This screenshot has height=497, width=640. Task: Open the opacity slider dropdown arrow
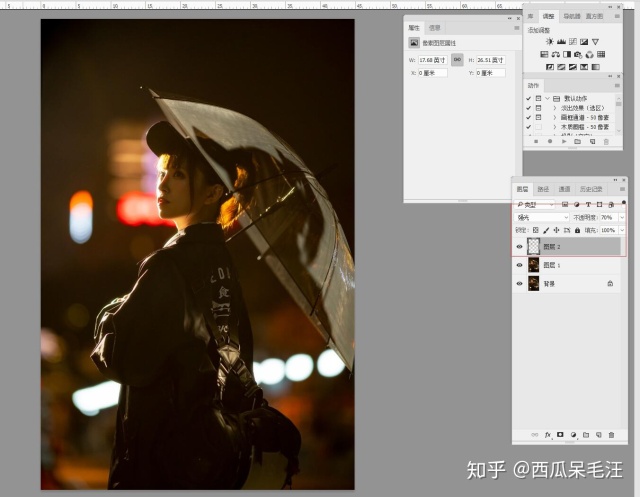[622, 217]
